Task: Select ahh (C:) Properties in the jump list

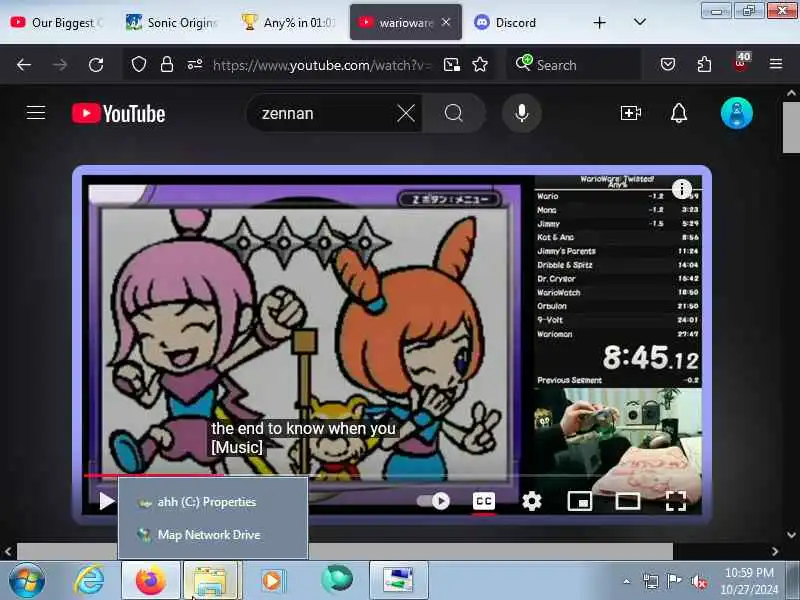Action: coord(213,503)
